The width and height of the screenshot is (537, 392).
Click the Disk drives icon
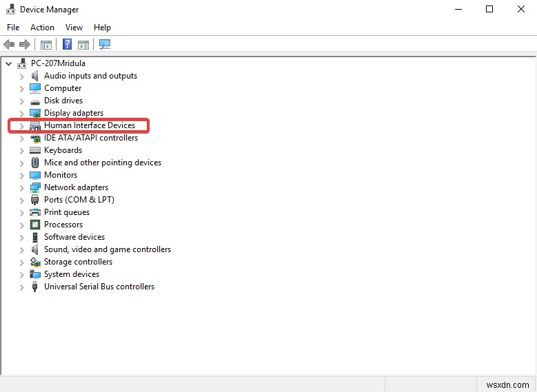[35, 102]
